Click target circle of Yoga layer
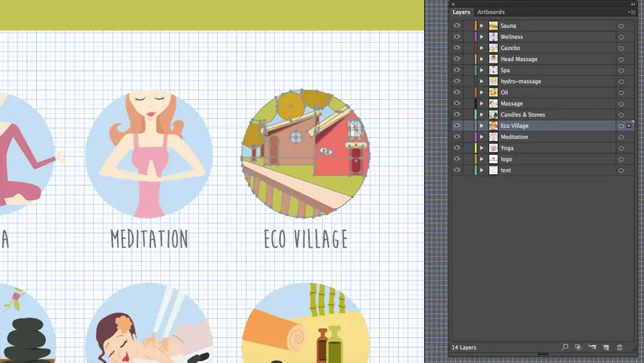 [621, 148]
